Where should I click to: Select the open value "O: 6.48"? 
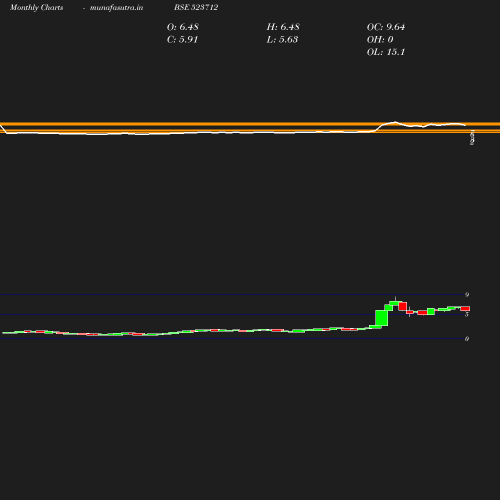tap(183, 27)
